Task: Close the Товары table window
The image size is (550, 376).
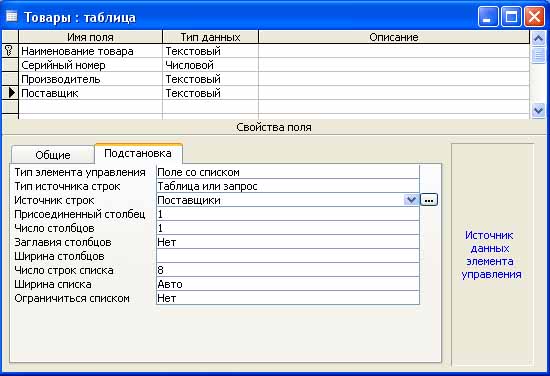Action: pos(534,17)
